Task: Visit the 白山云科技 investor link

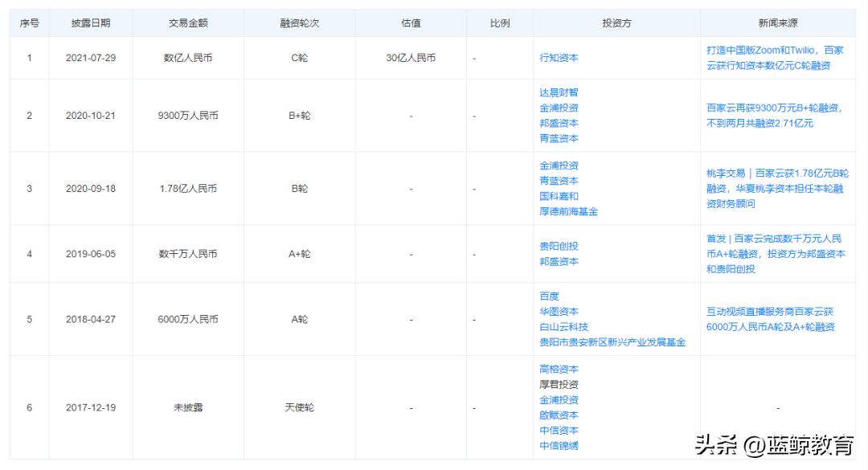Action: 563,326
